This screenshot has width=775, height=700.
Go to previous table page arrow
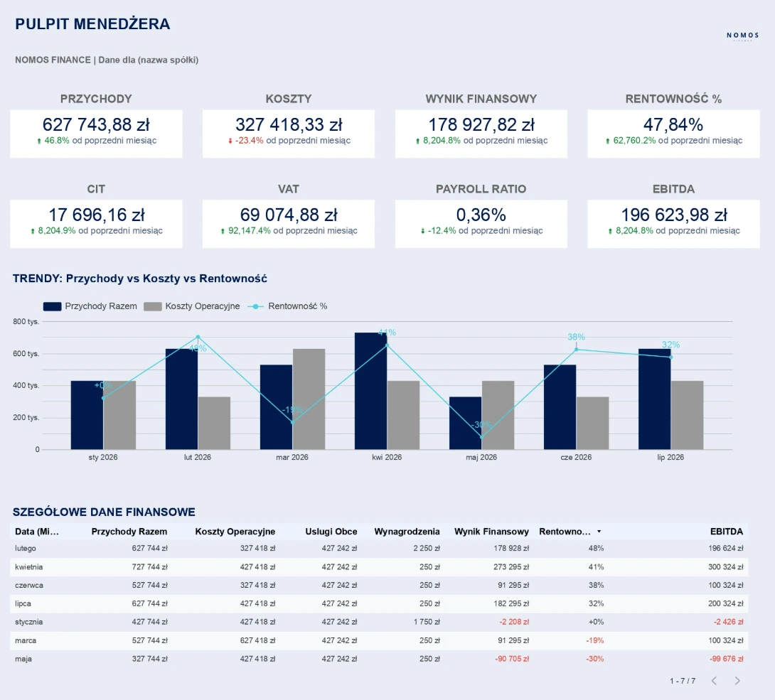[715, 681]
